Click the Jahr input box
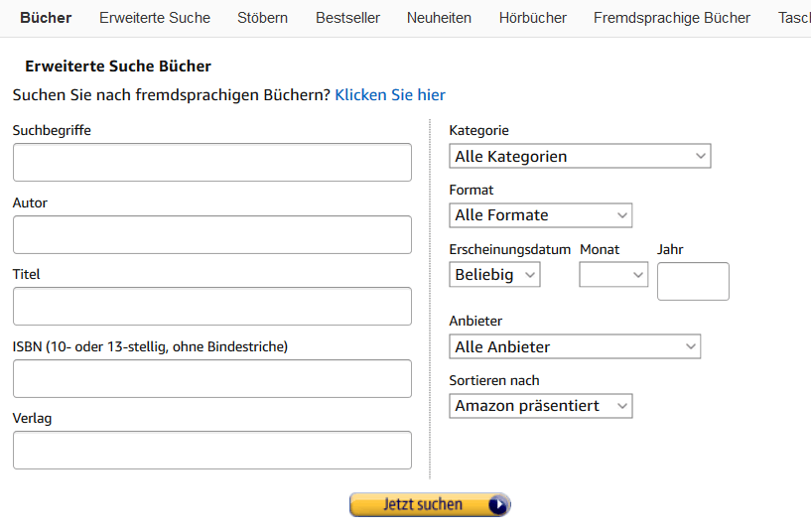 click(693, 281)
